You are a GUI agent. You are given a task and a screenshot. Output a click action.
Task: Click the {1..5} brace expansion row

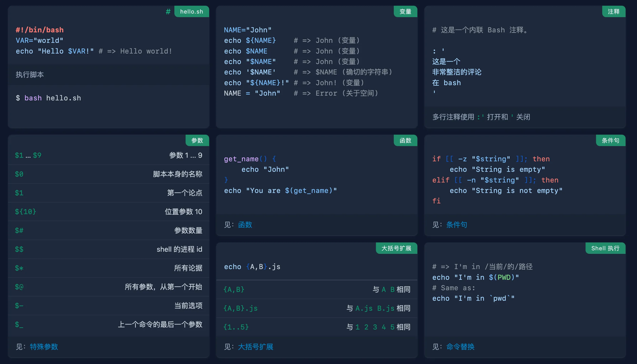pyautogui.click(x=317, y=327)
